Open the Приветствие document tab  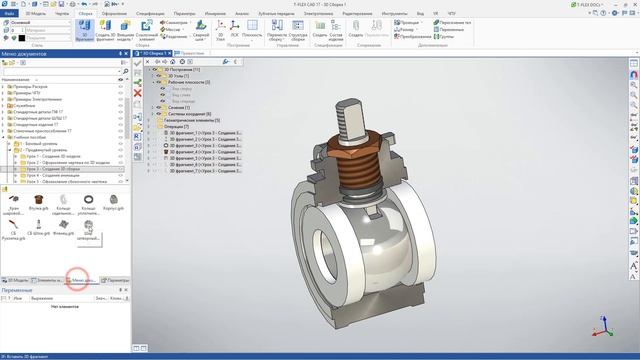[189, 53]
